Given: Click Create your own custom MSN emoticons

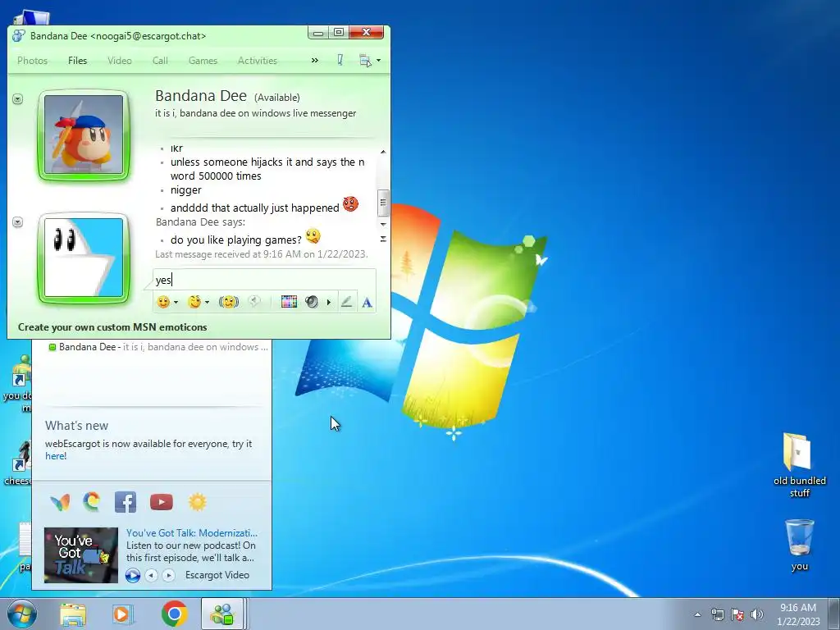Looking at the screenshot, I should click(112, 326).
